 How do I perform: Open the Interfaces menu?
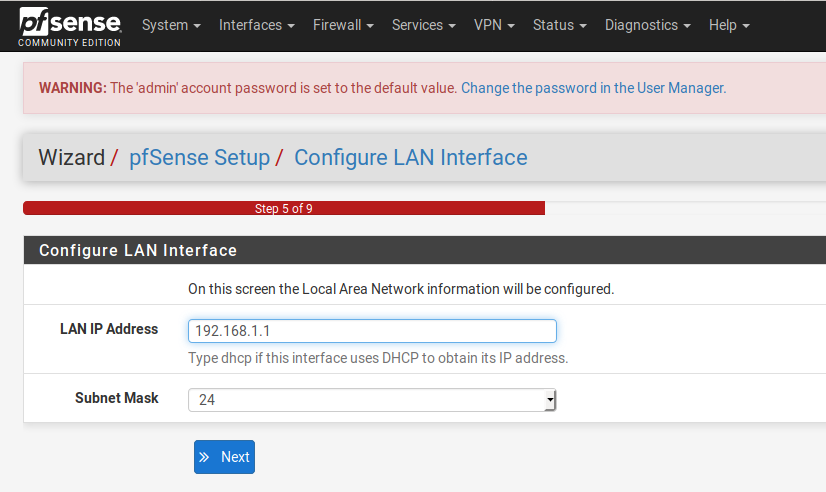tap(257, 25)
